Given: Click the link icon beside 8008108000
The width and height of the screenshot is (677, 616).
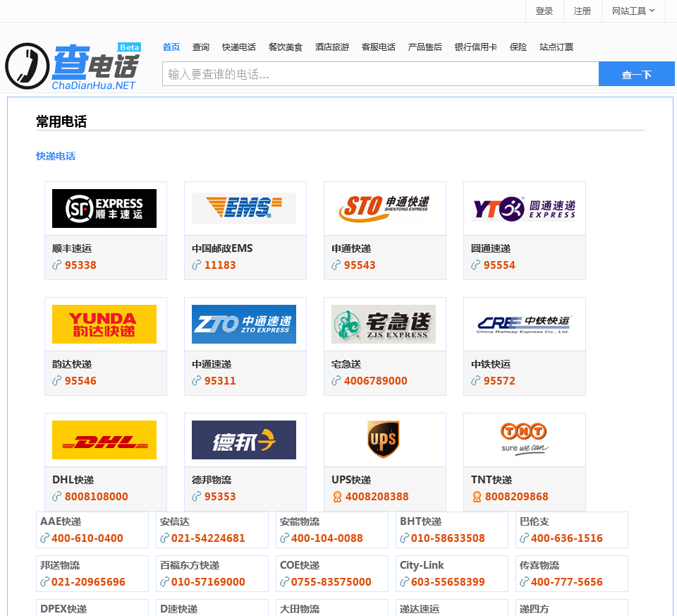Looking at the screenshot, I should pyautogui.click(x=56, y=496).
